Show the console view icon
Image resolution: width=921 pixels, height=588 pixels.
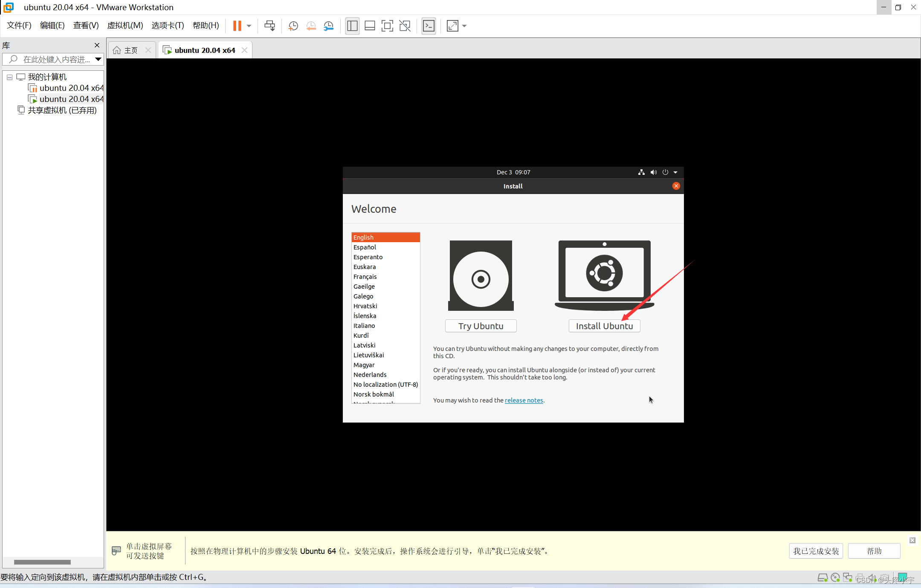click(x=429, y=26)
